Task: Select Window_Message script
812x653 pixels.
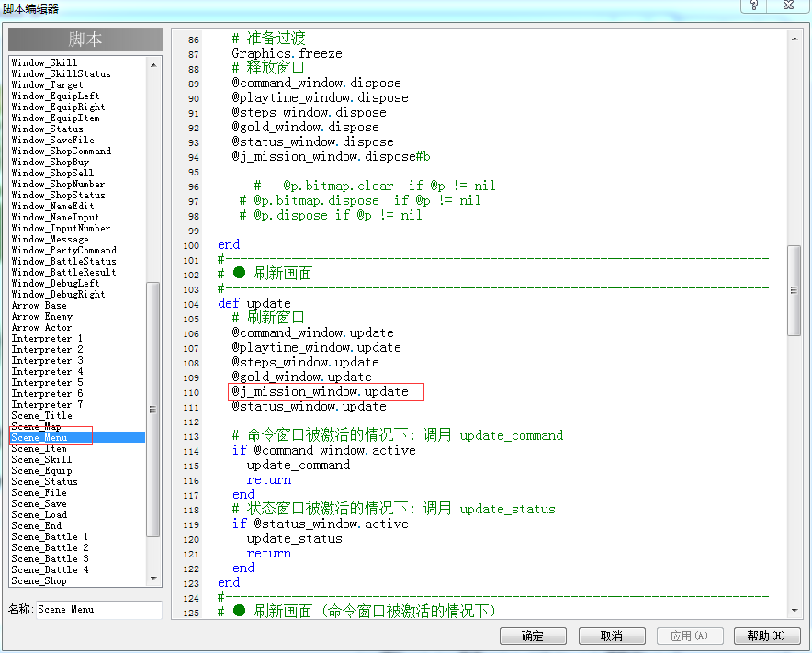Action: pos(51,239)
